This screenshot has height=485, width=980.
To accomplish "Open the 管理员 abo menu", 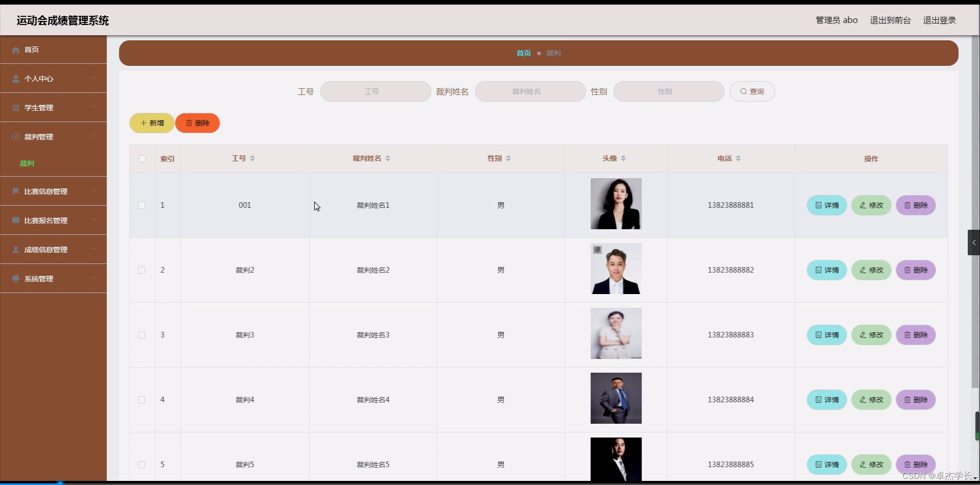I will 837,20.
